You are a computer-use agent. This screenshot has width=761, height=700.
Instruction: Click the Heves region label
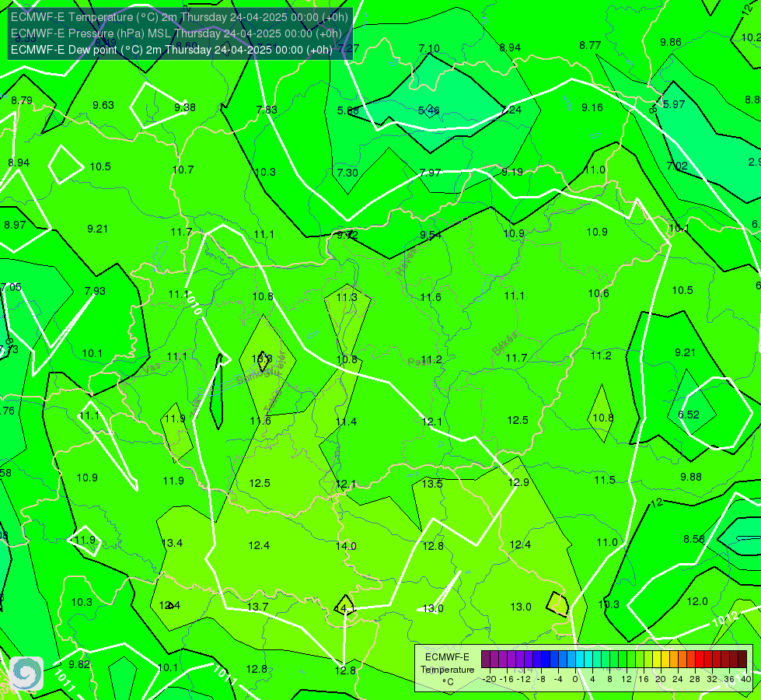406,262
